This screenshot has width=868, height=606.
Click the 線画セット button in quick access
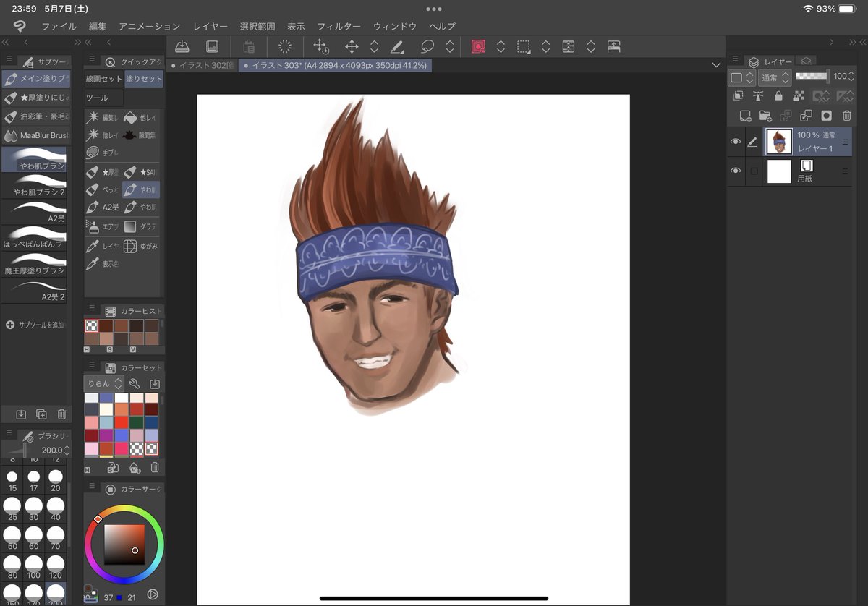[104, 79]
